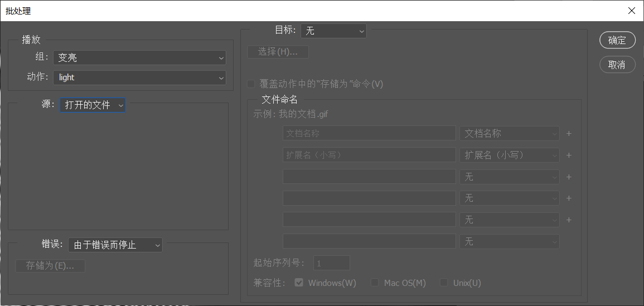
Task: Expand the 错误 dropdown showing 由于错误而停止
Action: [115, 245]
